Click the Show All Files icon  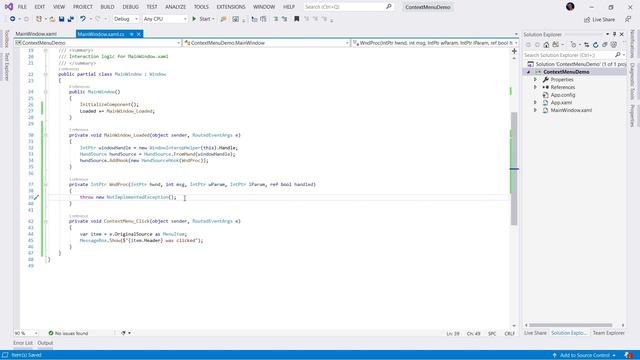click(x=613, y=45)
